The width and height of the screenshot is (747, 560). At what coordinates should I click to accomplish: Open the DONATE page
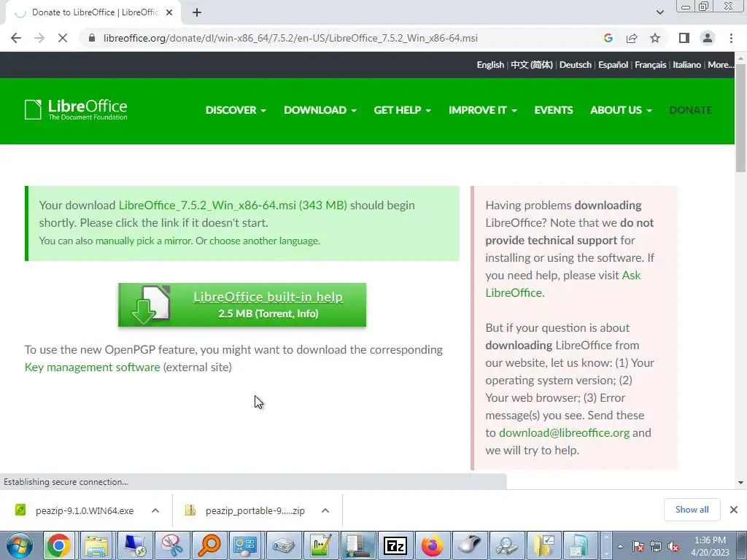(690, 110)
